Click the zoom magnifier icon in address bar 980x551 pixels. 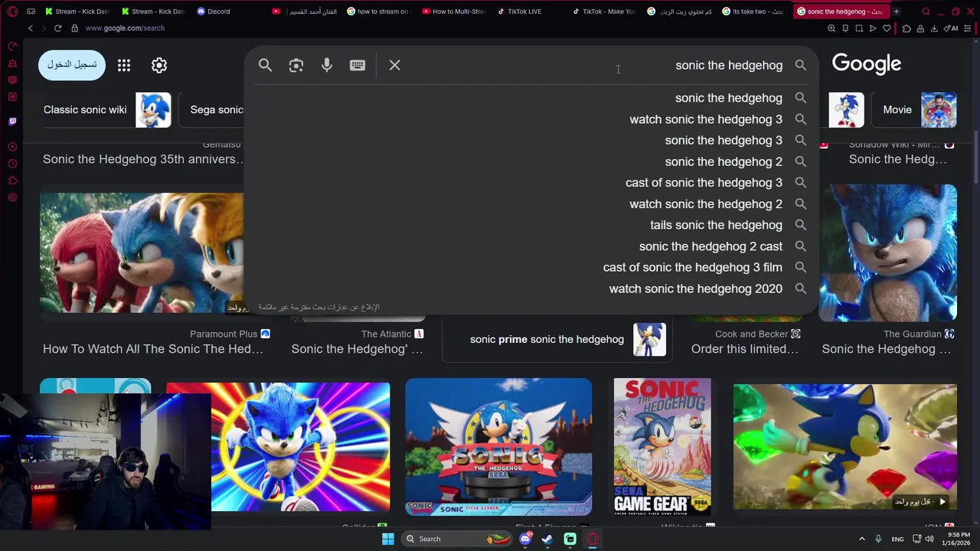(x=831, y=28)
